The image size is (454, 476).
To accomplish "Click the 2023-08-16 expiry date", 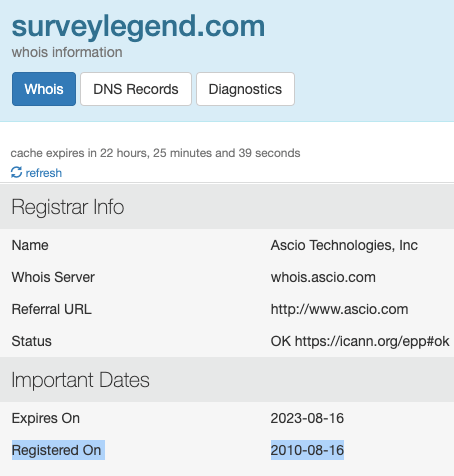I will (307, 418).
